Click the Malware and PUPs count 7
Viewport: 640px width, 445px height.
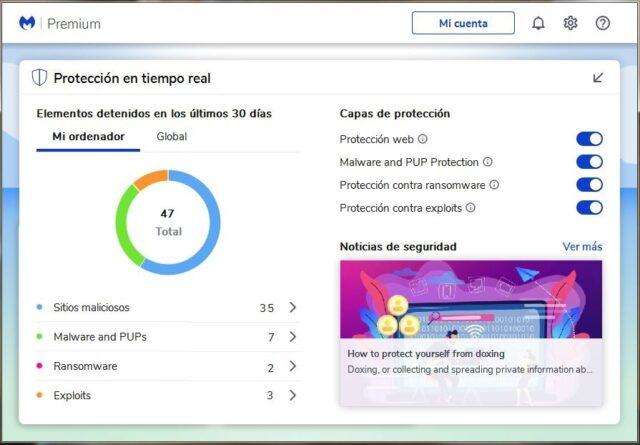point(271,337)
